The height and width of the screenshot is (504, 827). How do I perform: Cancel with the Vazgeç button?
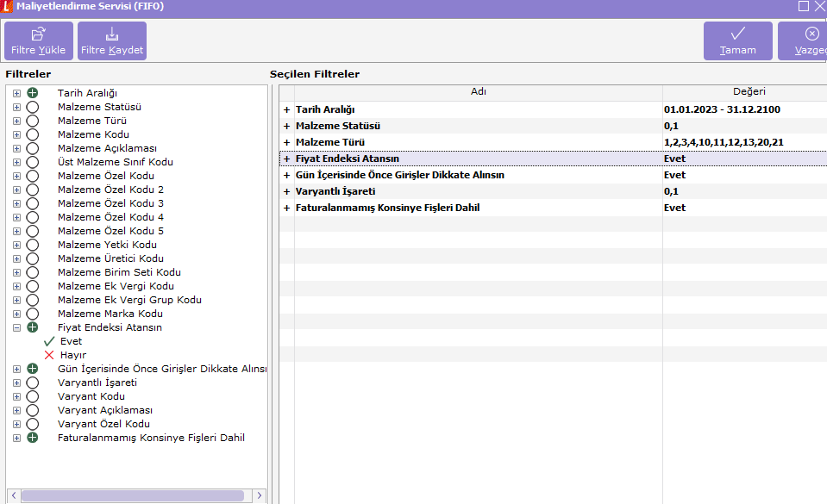(x=802, y=40)
